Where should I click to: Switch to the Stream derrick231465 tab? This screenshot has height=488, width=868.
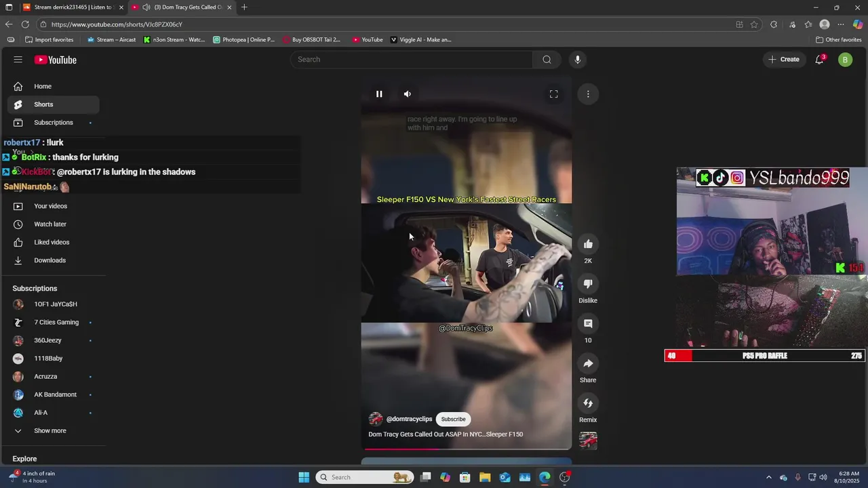pyautogui.click(x=73, y=7)
